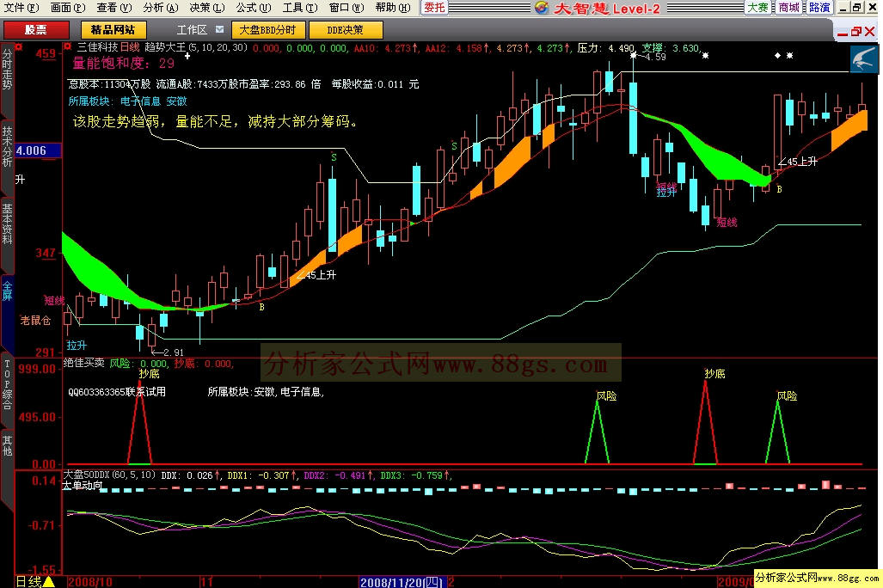Click the 压力: 4.490 value
Viewport: 883px width, 588px height.
coord(606,48)
